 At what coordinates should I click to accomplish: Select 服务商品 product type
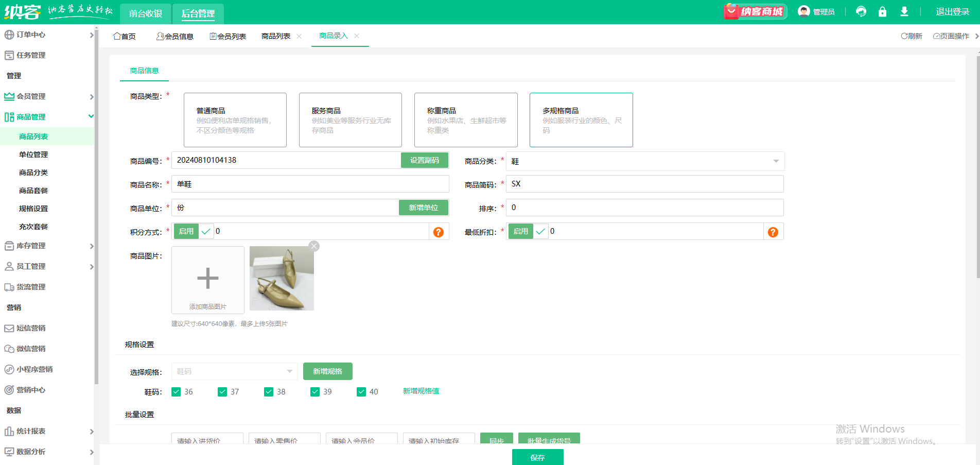(351, 120)
